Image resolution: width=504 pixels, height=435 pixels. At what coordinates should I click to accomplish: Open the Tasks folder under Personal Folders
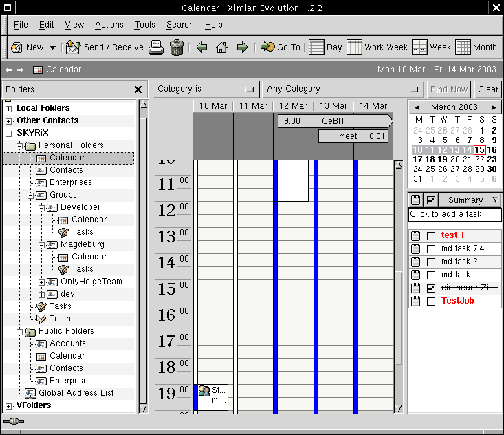tap(60, 306)
